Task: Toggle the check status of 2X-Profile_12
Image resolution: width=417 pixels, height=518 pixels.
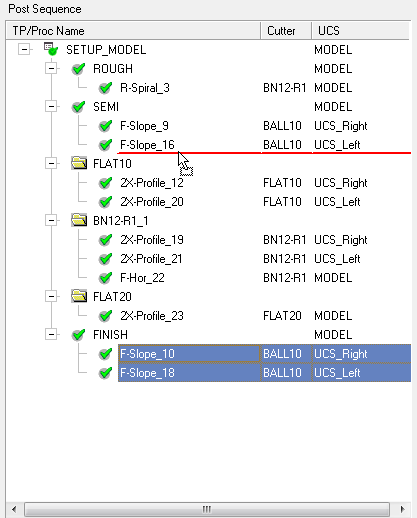Action: tap(106, 183)
